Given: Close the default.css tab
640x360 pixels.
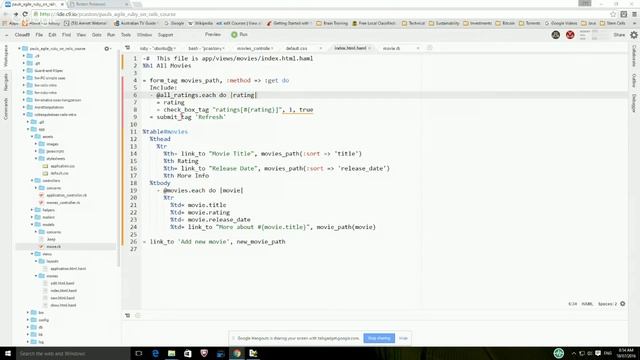Looking at the screenshot, I should point(320,49).
